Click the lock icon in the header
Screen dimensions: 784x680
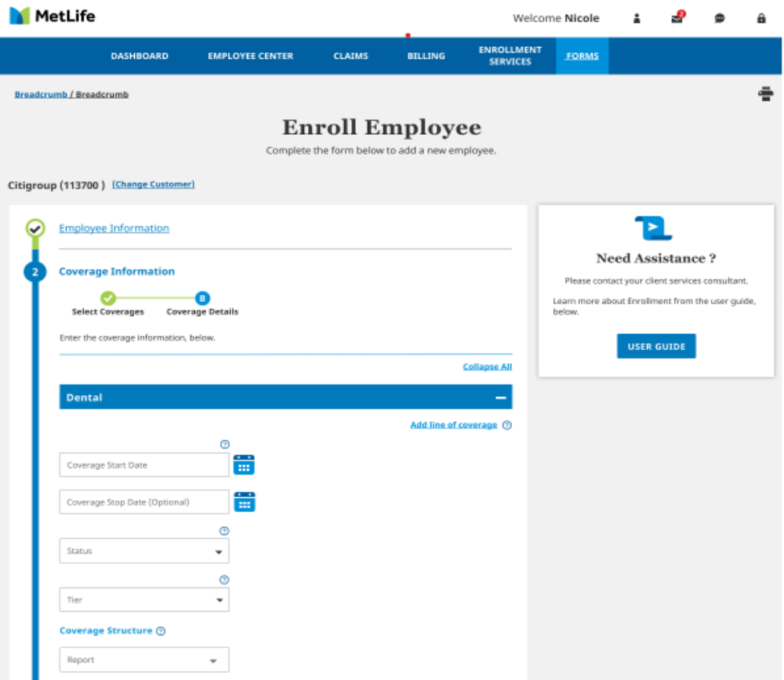pyautogui.click(x=761, y=18)
